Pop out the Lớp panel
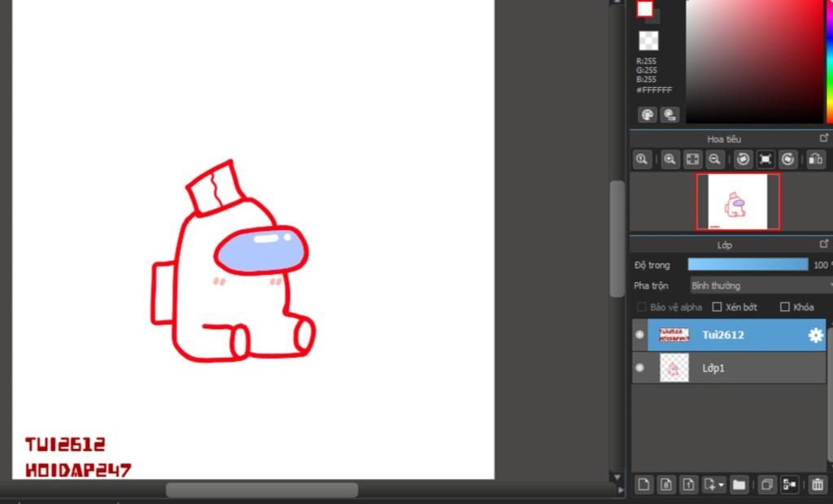The height and width of the screenshot is (504, 833). coord(824,244)
